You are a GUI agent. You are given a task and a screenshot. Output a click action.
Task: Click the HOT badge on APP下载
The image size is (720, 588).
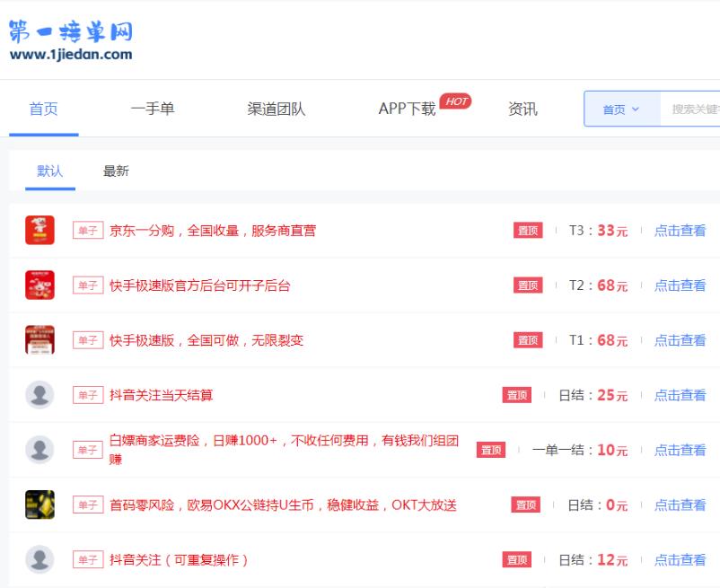coord(455,101)
